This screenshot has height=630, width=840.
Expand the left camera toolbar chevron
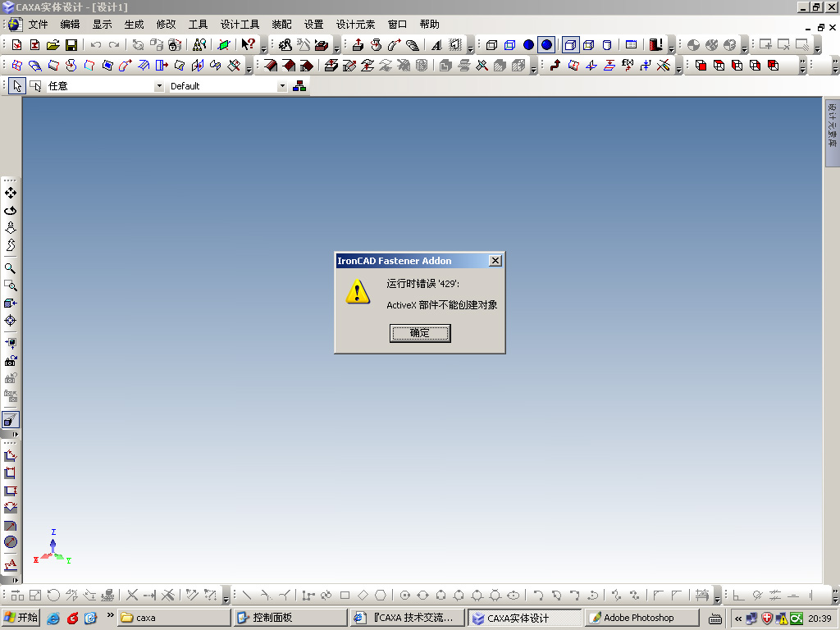tap(16, 435)
